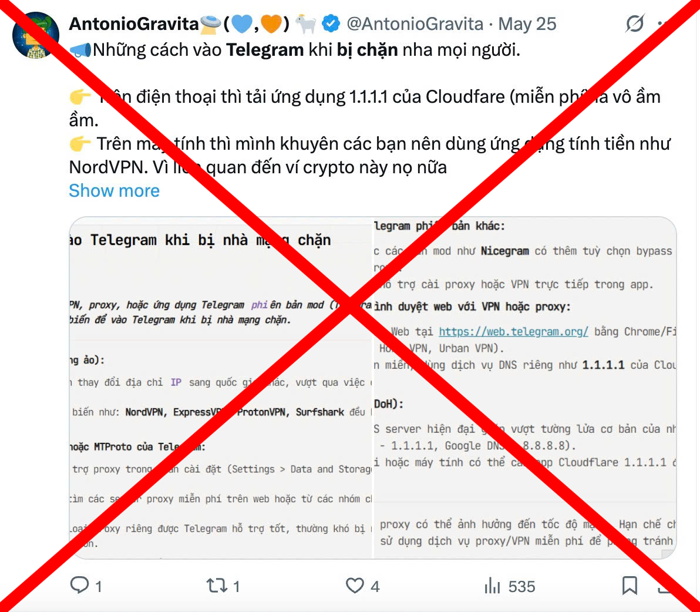
Task: Click the reply comment icon
Action: (79, 585)
